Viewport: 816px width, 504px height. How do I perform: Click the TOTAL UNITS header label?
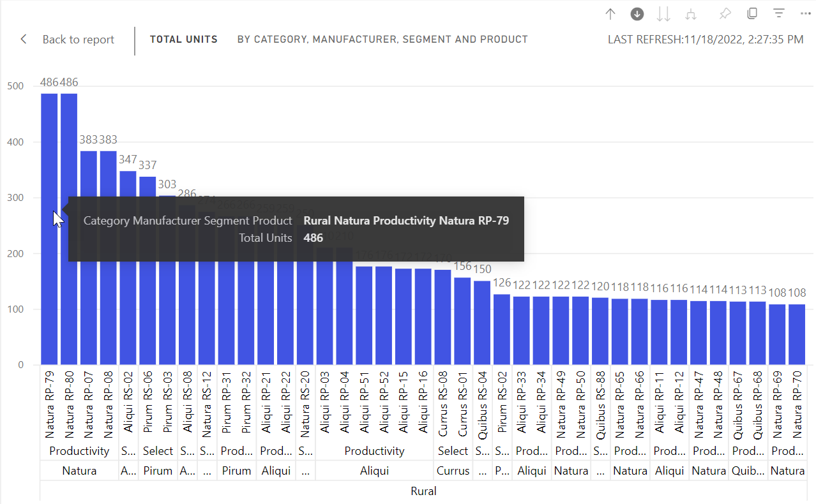click(183, 39)
